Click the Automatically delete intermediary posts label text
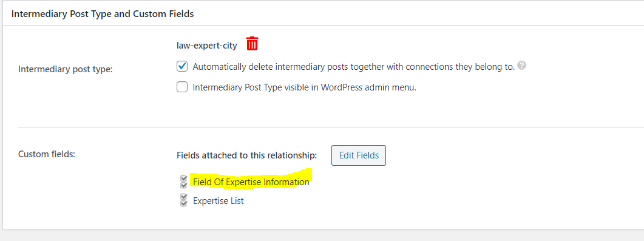Screen dimensions: 644x241 coord(354,67)
